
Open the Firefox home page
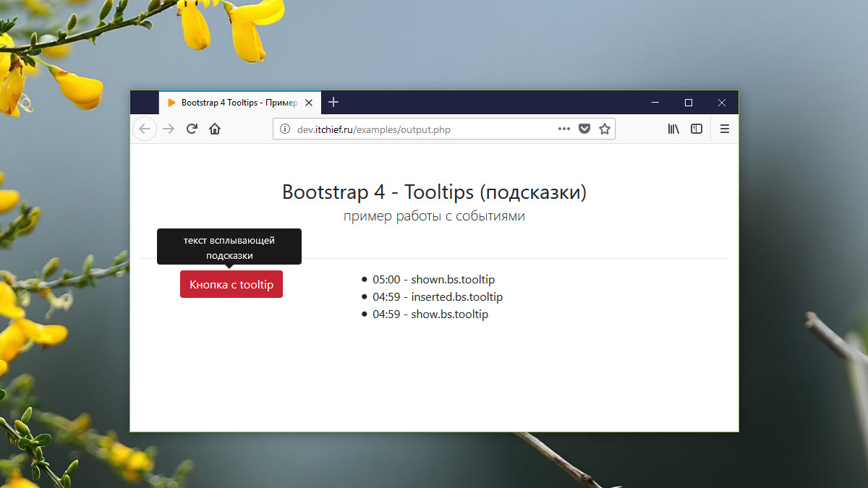click(215, 129)
